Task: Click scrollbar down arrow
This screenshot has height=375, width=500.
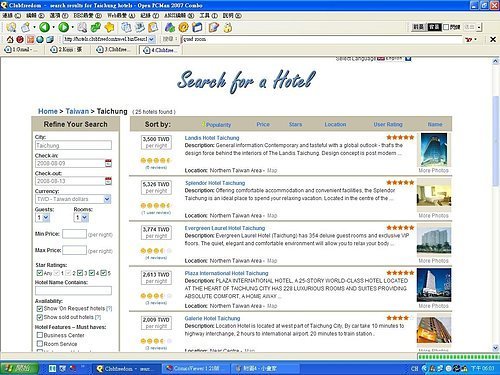Action: pyautogui.click(x=496, y=348)
